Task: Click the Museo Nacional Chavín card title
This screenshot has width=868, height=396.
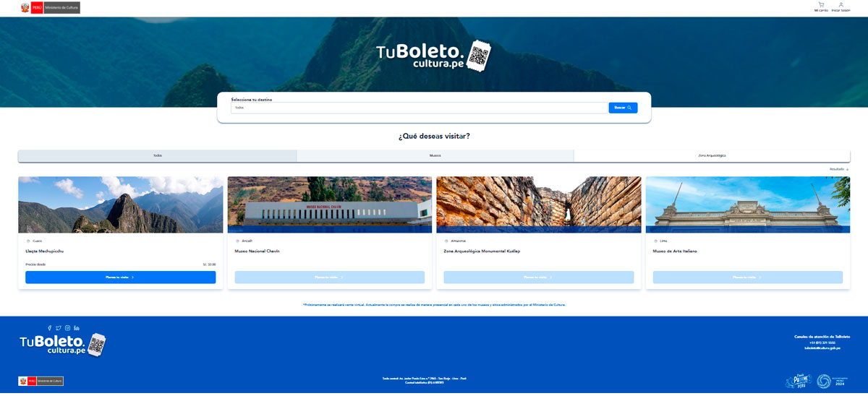Action: (257, 251)
